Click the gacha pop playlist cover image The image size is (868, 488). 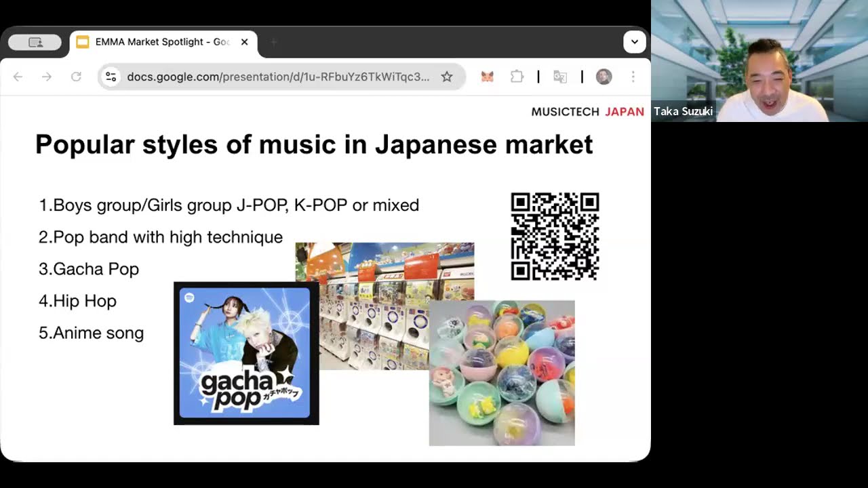(246, 353)
